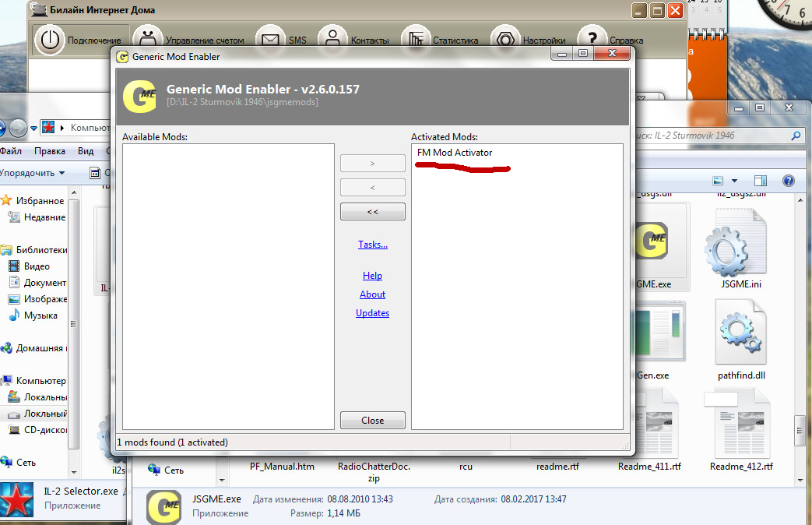Viewport: 812px width, 525px height.
Task: Open the Help link in JSGME
Action: point(372,275)
